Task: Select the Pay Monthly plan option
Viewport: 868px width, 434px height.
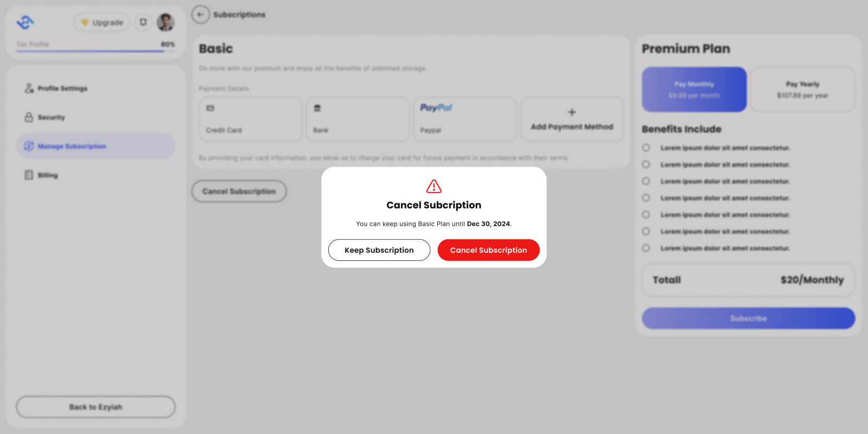Action: click(x=694, y=90)
